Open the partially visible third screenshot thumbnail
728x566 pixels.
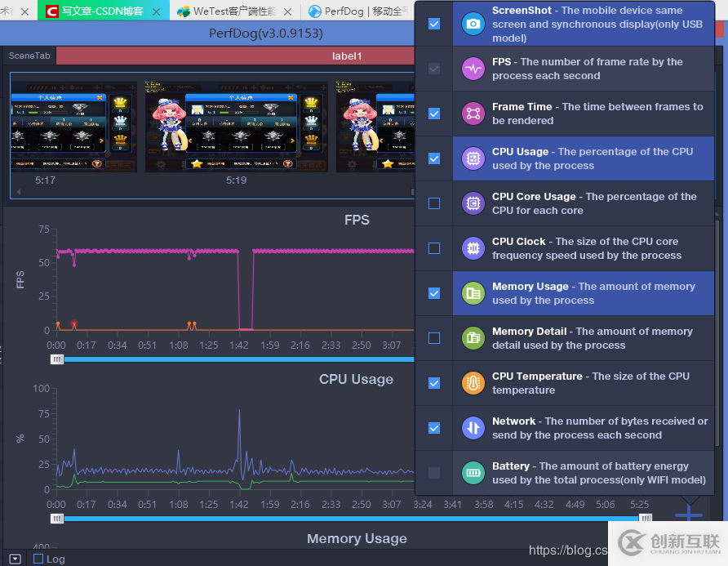coord(375,127)
